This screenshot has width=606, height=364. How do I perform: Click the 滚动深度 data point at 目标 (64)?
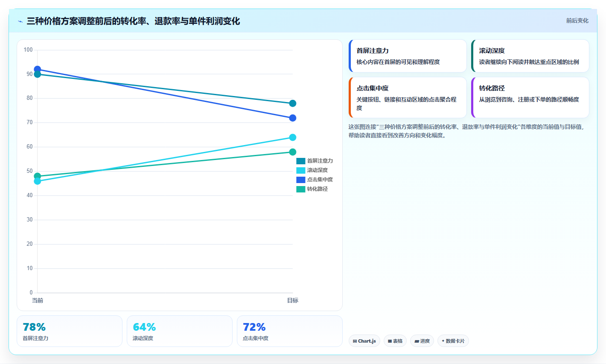pyautogui.click(x=293, y=137)
